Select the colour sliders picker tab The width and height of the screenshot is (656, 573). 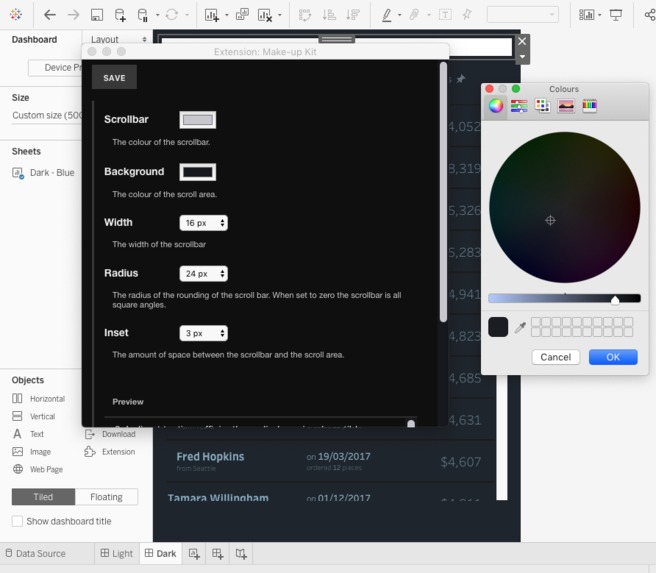[519, 106]
